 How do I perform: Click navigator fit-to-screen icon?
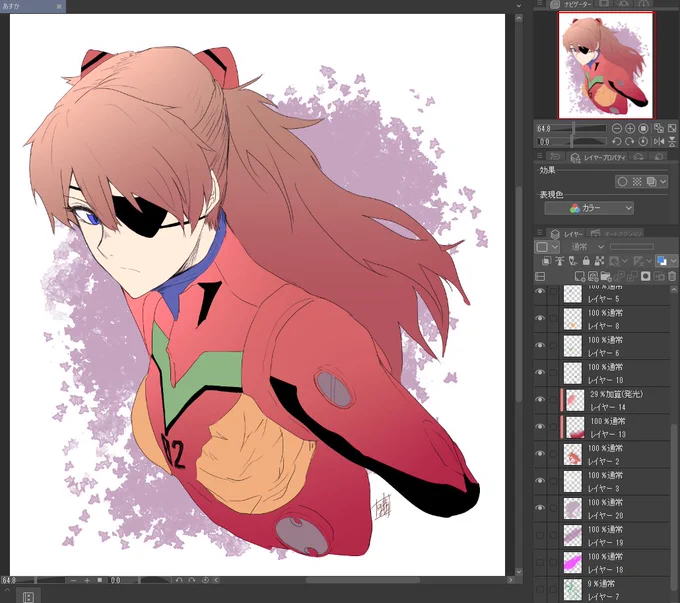tap(672, 128)
